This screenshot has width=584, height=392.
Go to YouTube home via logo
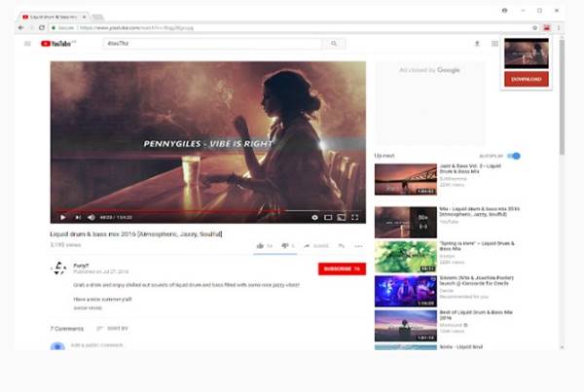pyautogui.click(x=57, y=44)
